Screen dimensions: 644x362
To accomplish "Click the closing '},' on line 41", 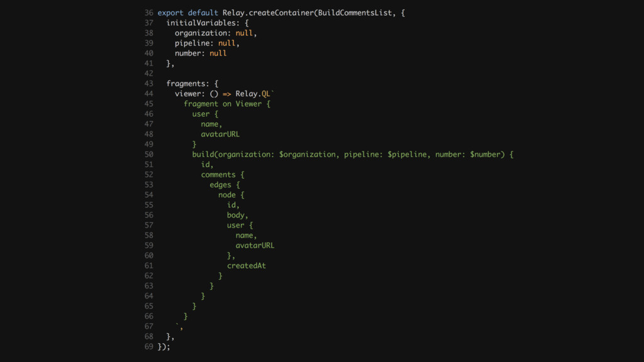I will [170, 63].
